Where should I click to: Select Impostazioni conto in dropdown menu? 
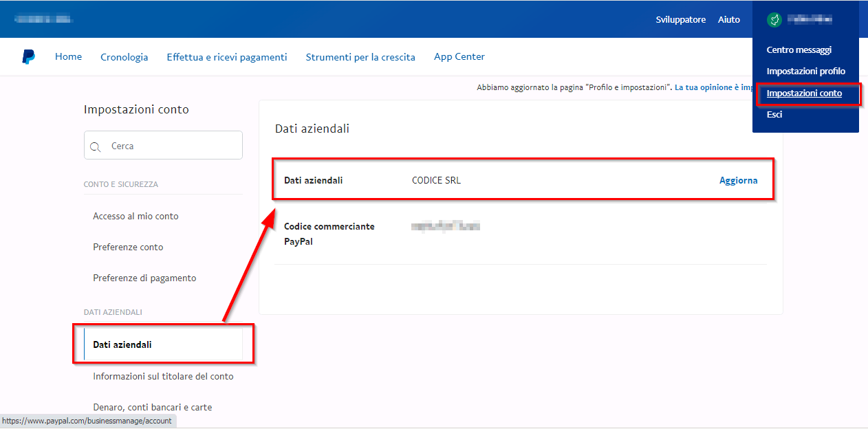click(804, 93)
